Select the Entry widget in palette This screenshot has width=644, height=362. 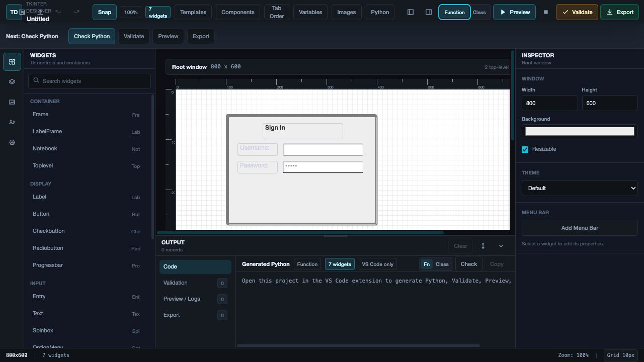coord(87,297)
